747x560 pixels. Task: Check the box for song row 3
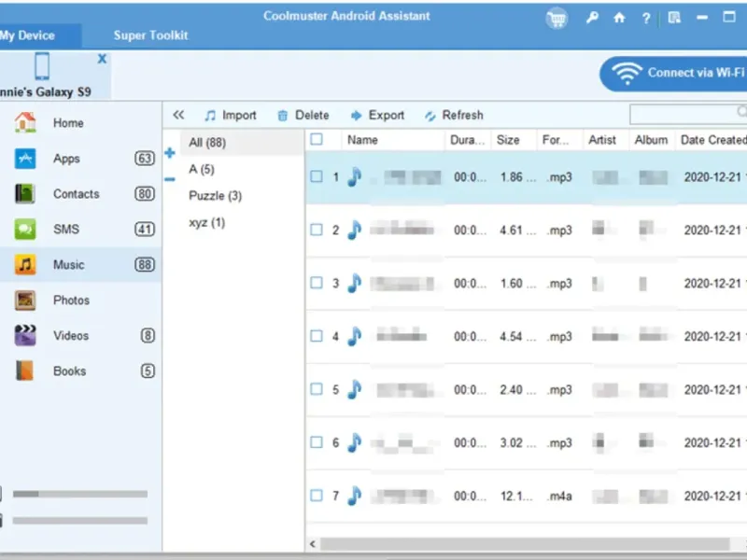317,283
